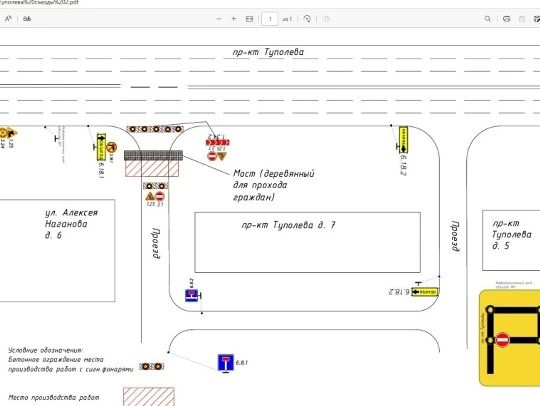
Task: Open the search icon in PDF toolbar
Action: (x=488, y=19)
